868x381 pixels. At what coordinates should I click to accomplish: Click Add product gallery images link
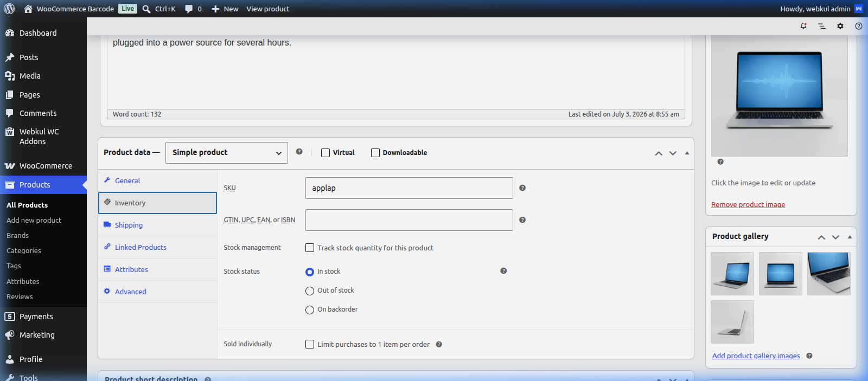[x=756, y=356]
